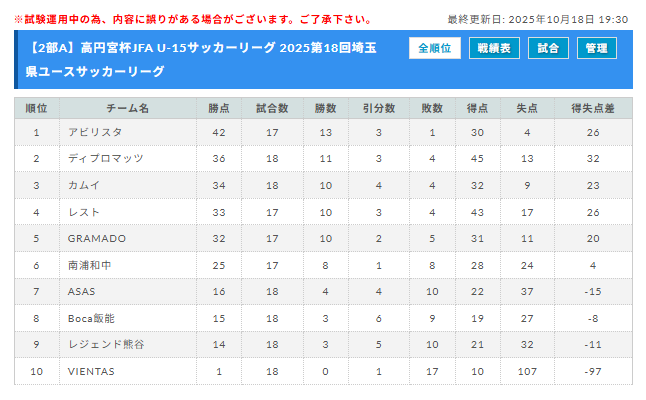This screenshot has width=646, height=400.
Task: Click the 試合数 column header
Action: click(272, 107)
